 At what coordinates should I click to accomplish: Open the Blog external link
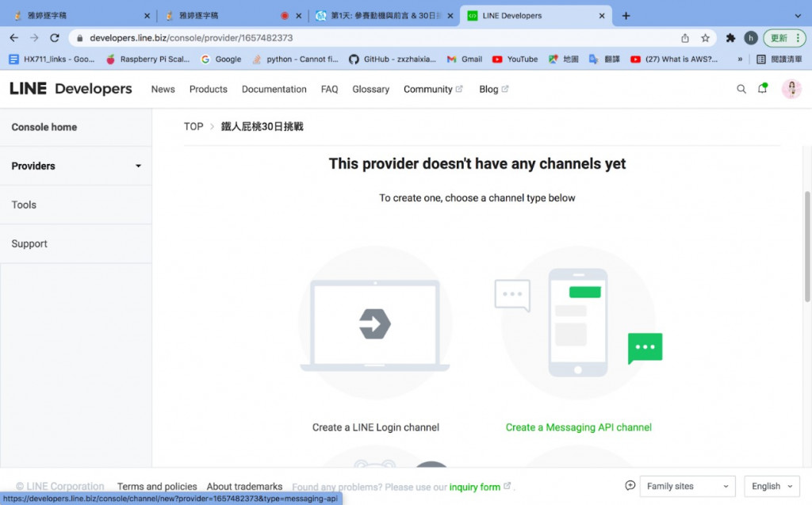pos(493,89)
